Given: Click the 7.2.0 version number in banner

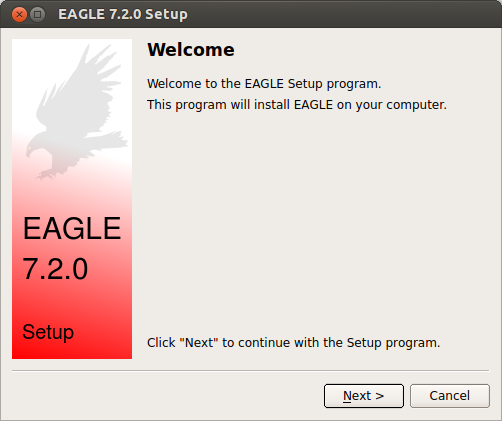Looking at the screenshot, I should 55,269.
